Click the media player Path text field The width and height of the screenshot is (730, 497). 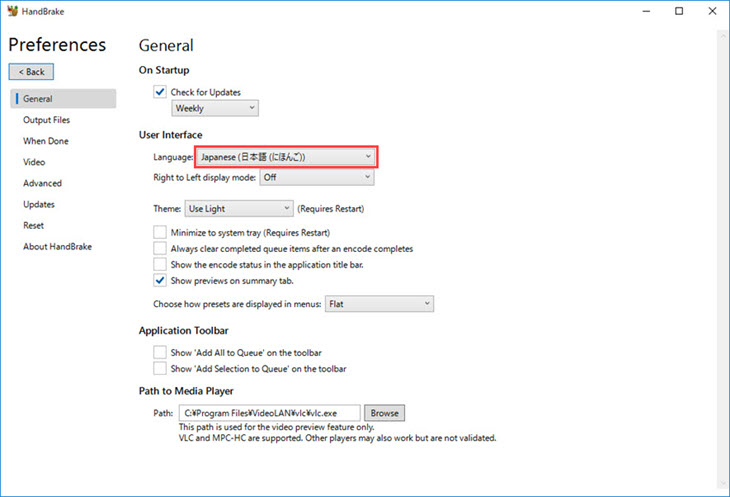[x=269, y=413]
